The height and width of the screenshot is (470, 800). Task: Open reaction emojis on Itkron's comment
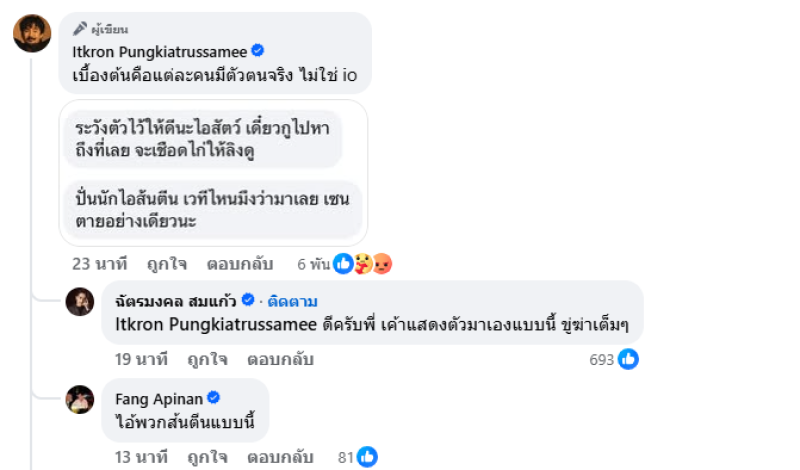[x=361, y=264]
